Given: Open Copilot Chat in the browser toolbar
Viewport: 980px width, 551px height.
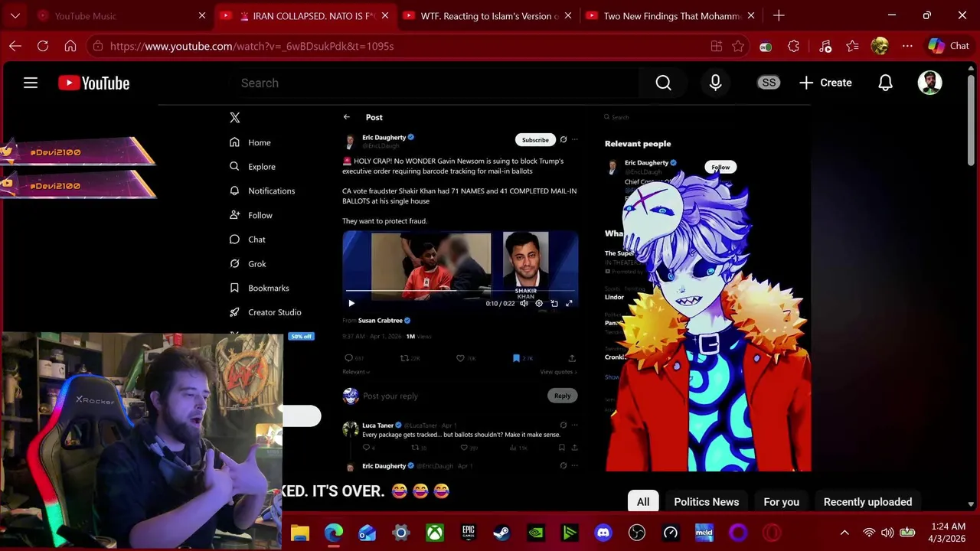Looking at the screenshot, I should [949, 46].
